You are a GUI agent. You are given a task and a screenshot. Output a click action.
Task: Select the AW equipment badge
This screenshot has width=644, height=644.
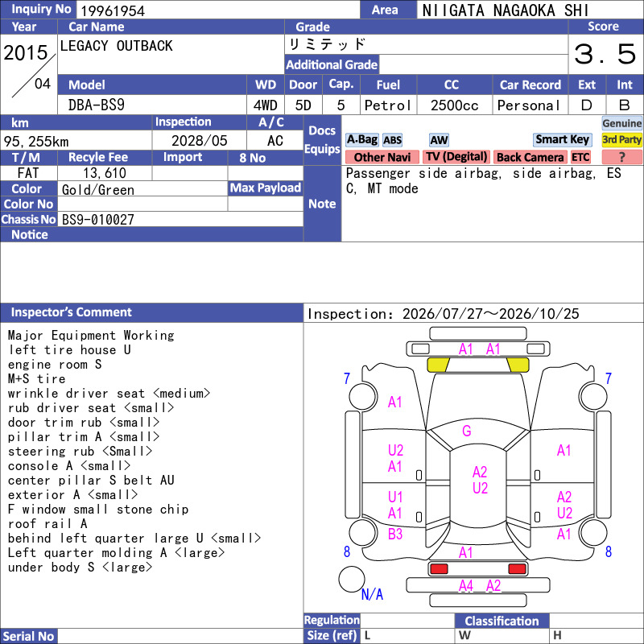pyautogui.click(x=439, y=140)
